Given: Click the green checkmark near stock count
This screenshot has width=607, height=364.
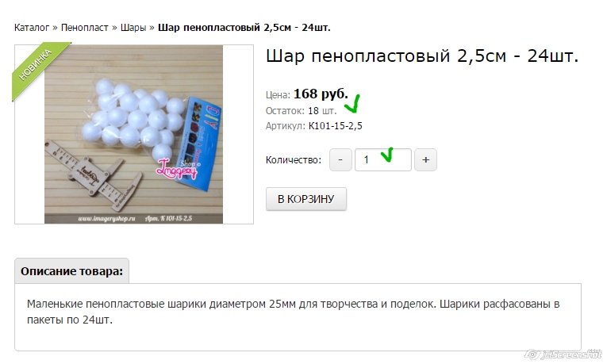Looking at the screenshot, I should click(x=352, y=104).
